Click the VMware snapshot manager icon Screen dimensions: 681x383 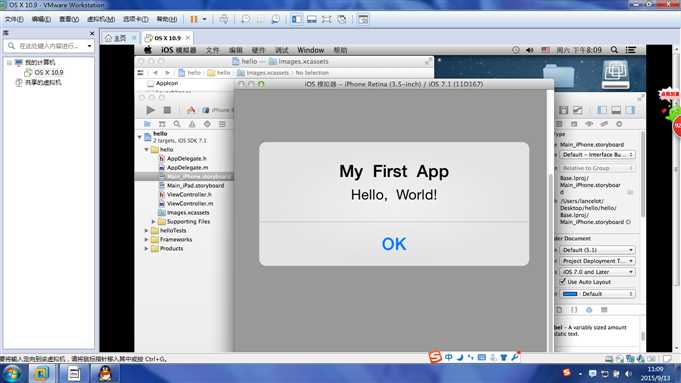pos(275,19)
